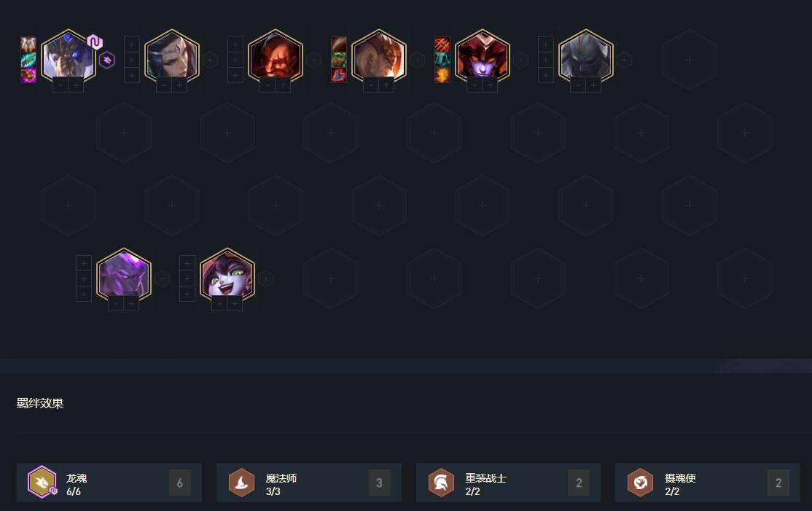Select the green-eyed Tristana champion portrait
The image size is (812, 511).
pyautogui.click(x=227, y=275)
